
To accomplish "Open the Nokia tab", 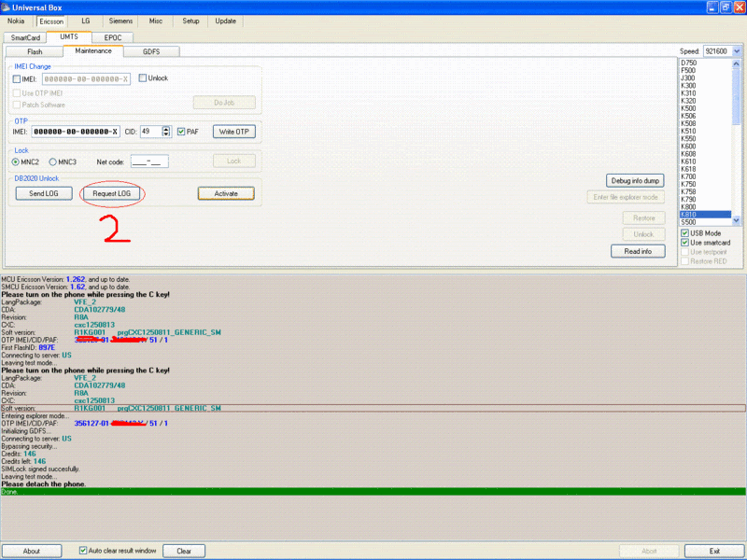I will (16, 21).
